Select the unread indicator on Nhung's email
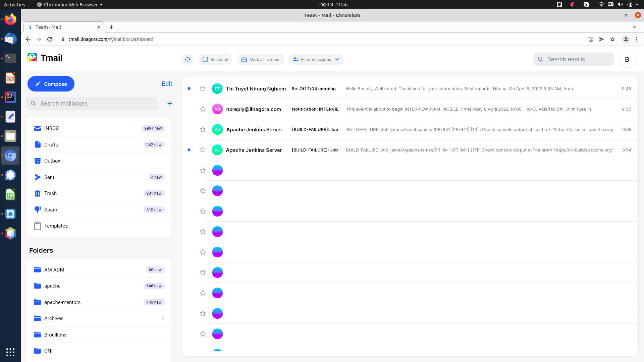644x362 pixels. [189, 88]
